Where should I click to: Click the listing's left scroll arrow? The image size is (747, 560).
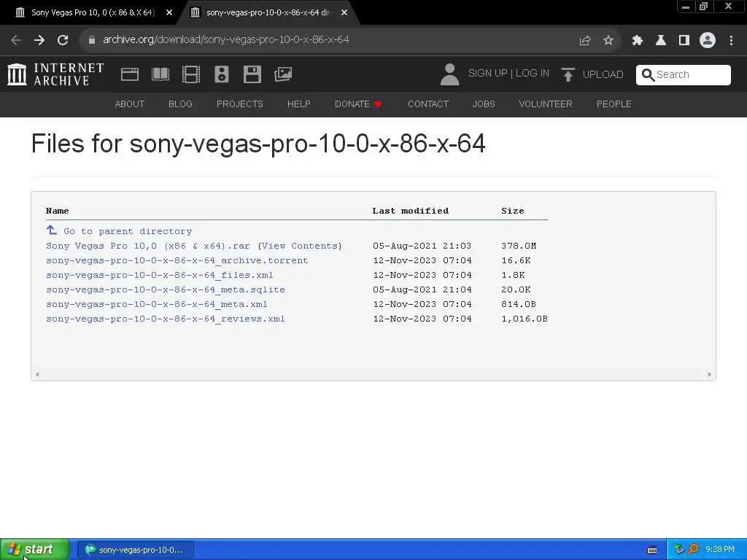pyautogui.click(x=37, y=374)
